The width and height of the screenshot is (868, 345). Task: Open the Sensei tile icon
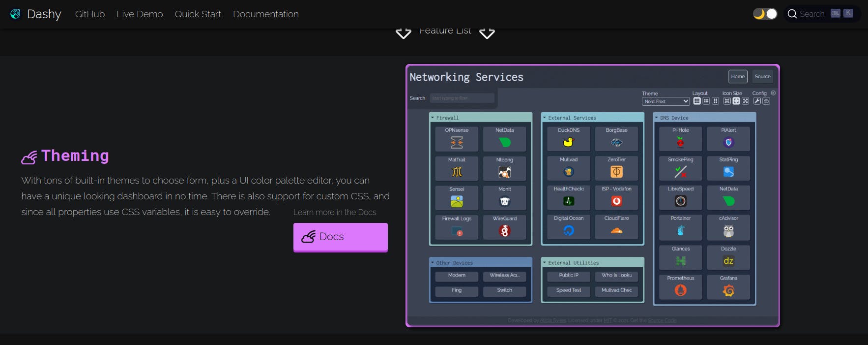[457, 201]
